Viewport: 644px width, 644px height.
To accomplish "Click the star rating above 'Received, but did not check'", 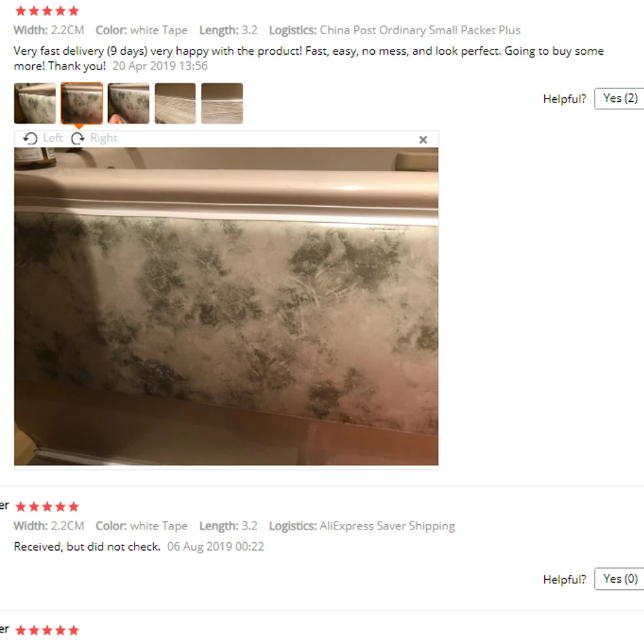I will (47, 507).
